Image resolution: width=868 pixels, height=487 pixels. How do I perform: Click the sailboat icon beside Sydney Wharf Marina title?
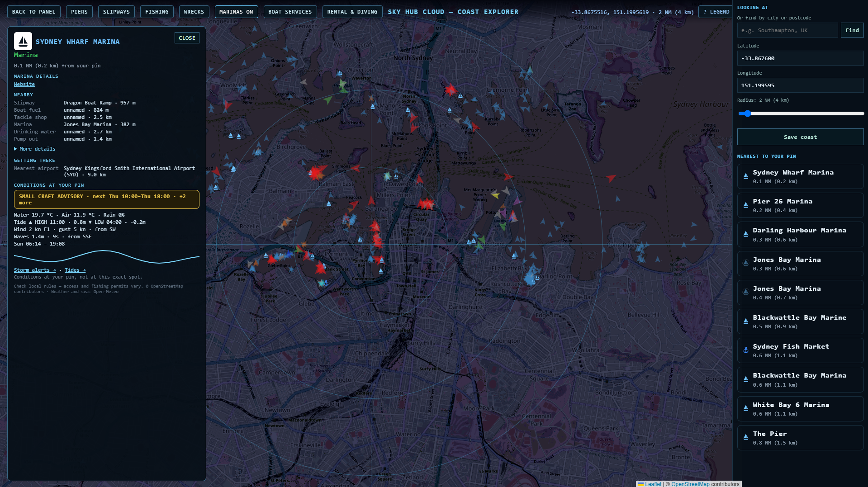pyautogui.click(x=23, y=41)
